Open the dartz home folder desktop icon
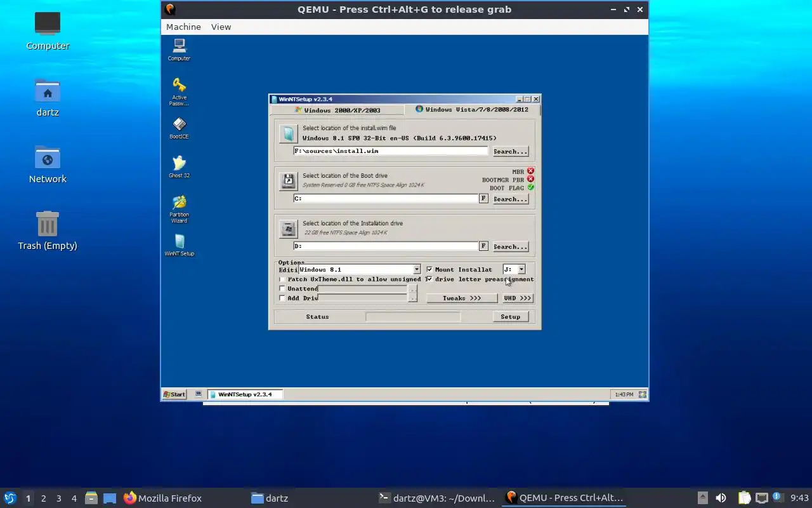This screenshot has width=812, height=508. pos(48,97)
